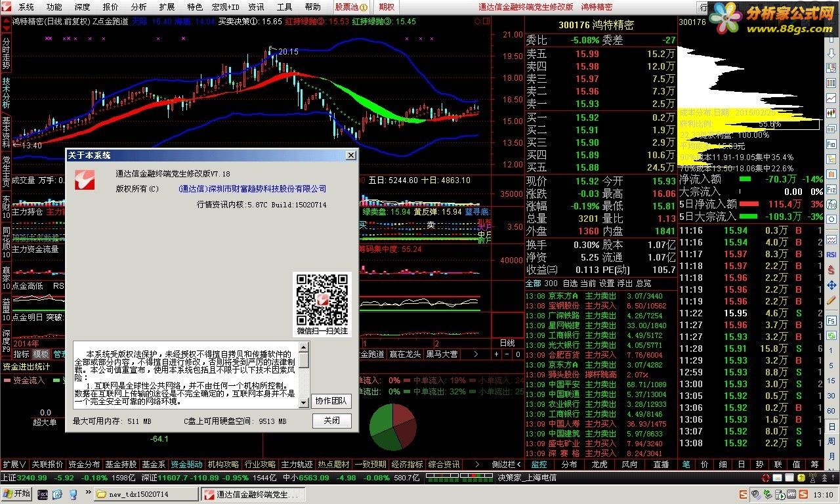840x504 pixels.
Task: Select the 基本资料 sidebar tab
Action: 6,132
